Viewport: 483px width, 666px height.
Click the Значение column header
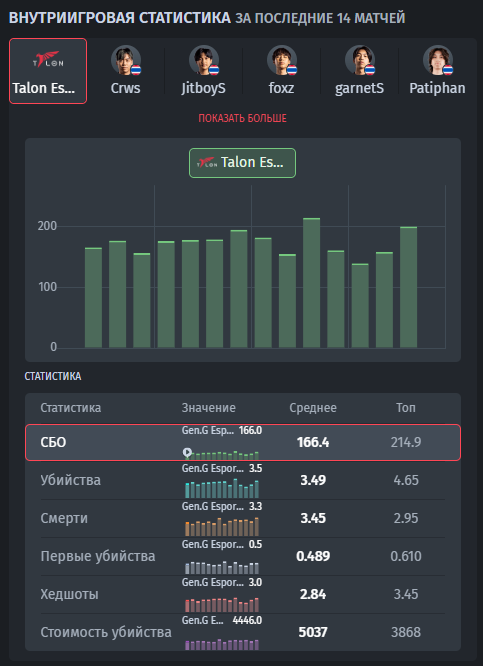209,408
